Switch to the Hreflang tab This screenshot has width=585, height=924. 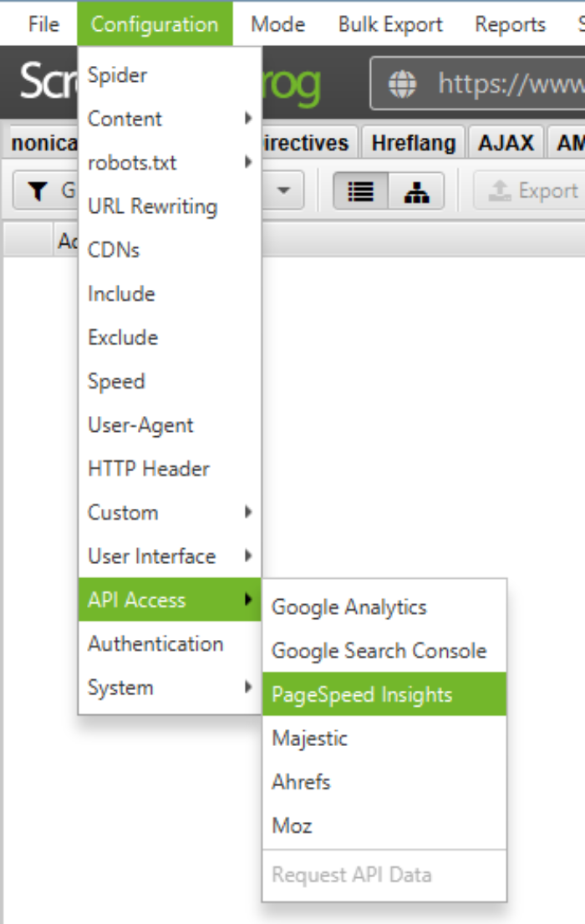pos(414,143)
